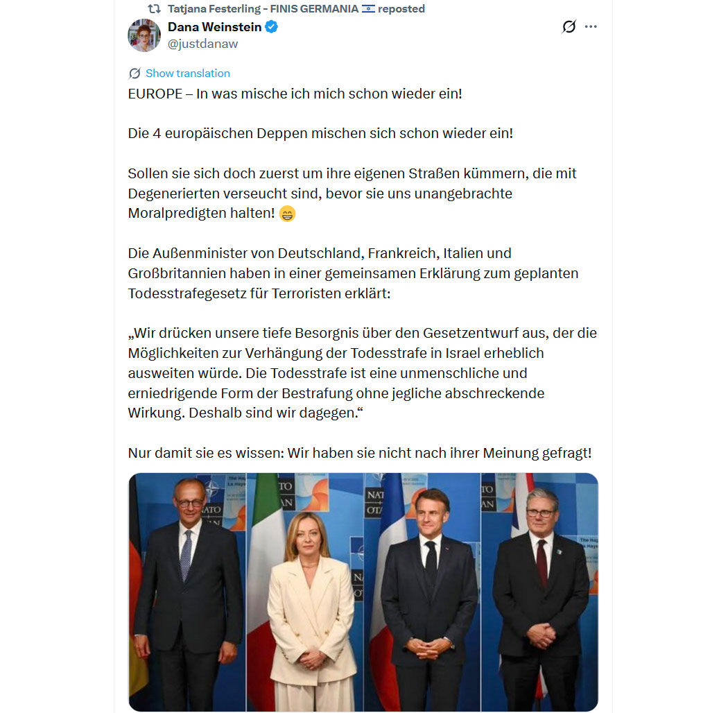Open the first photo with the German flag
The image size is (728, 713).
pyautogui.click(x=187, y=592)
